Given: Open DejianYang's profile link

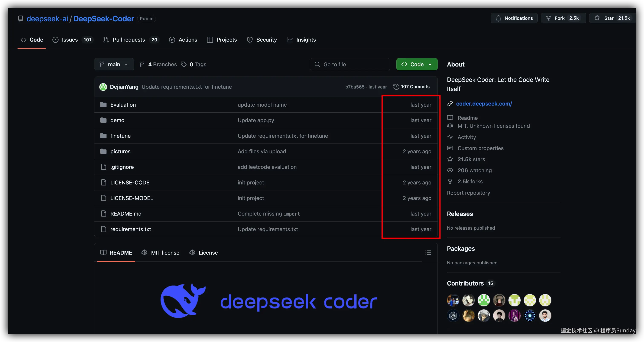Looking at the screenshot, I should point(124,87).
